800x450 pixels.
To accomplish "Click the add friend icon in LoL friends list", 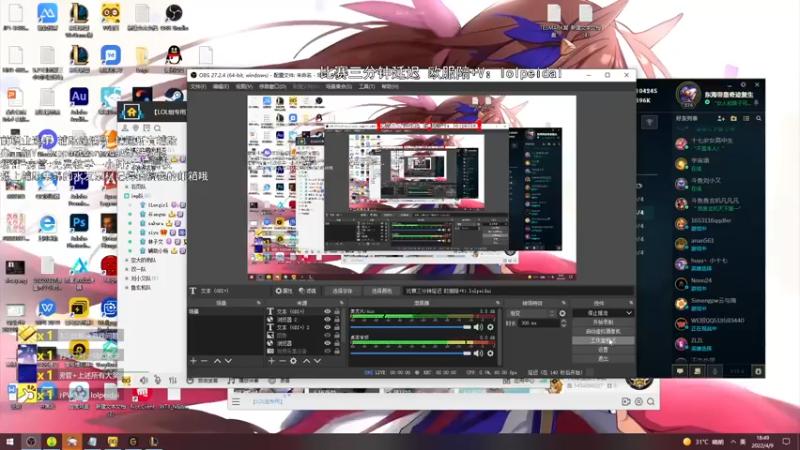I will (721, 118).
